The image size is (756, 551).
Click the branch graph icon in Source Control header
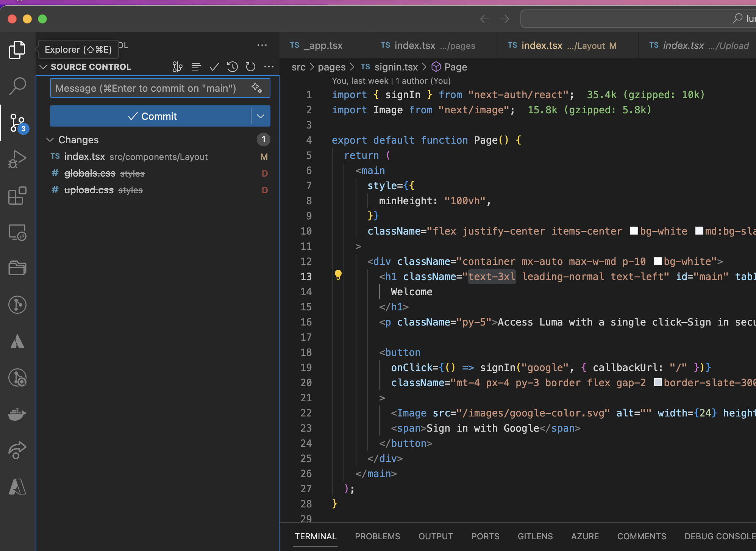[177, 67]
